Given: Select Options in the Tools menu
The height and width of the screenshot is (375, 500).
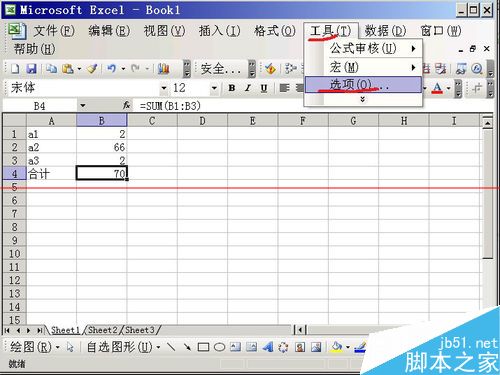Looking at the screenshot, I should (x=363, y=85).
